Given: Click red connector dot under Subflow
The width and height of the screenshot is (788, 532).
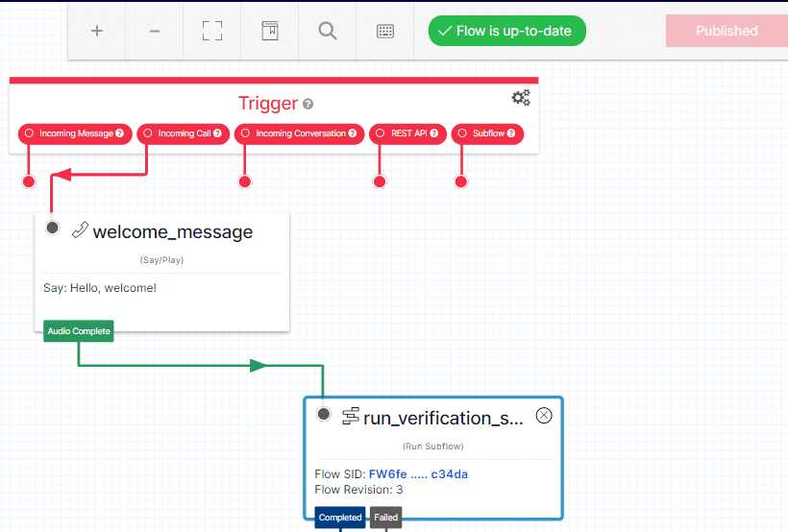Looking at the screenshot, I should [461, 181].
